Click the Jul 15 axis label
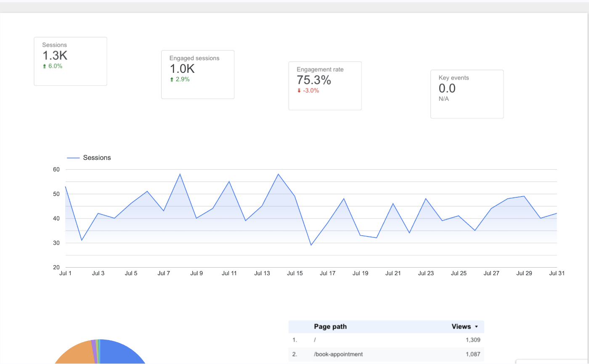Viewport: 589px width, 364px height. click(295, 273)
